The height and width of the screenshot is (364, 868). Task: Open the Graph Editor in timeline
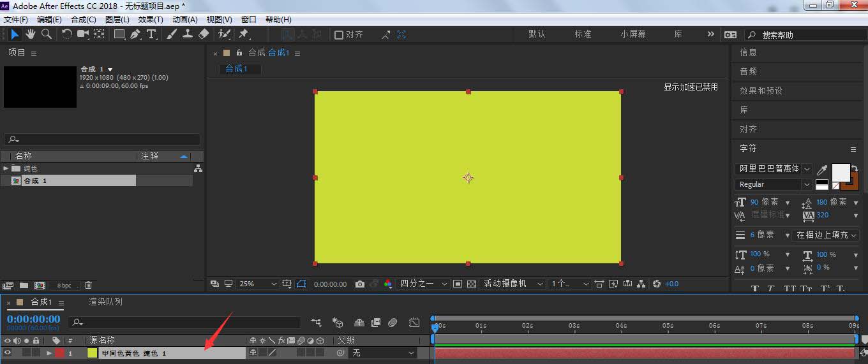[x=414, y=323]
